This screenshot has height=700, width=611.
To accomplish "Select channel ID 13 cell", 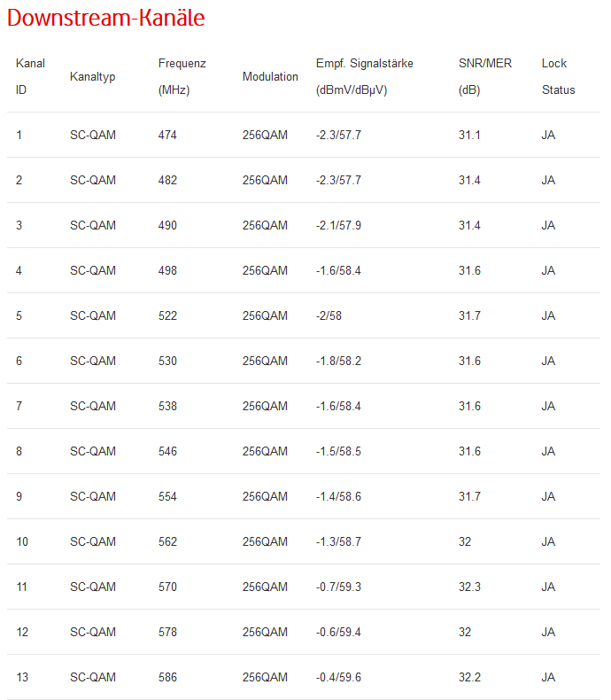I will (22, 678).
